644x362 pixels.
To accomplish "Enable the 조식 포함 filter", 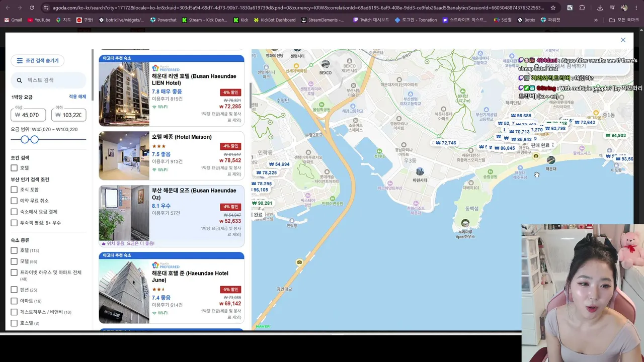I will click(14, 190).
